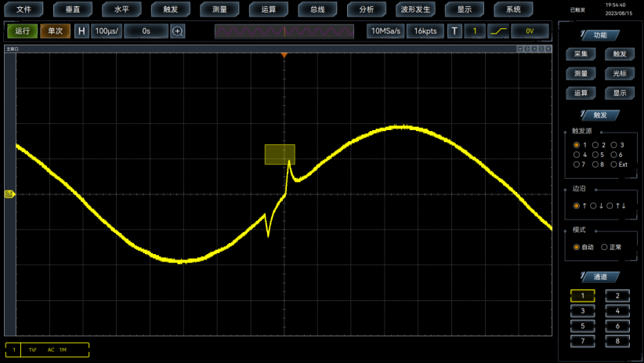Click the yellow zoom box on waveform
The width and height of the screenshot is (644, 363).
point(280,154)
